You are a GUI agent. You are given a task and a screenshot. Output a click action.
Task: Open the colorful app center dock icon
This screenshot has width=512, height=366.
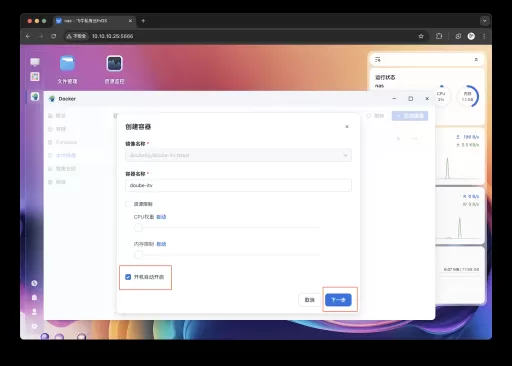[x=35, y=77]
